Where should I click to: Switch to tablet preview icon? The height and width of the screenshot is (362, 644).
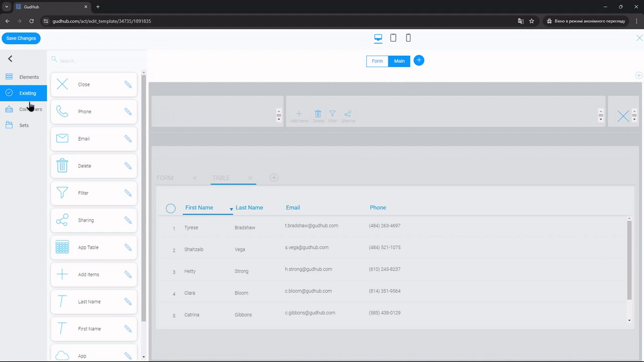[x=393, y=38]
